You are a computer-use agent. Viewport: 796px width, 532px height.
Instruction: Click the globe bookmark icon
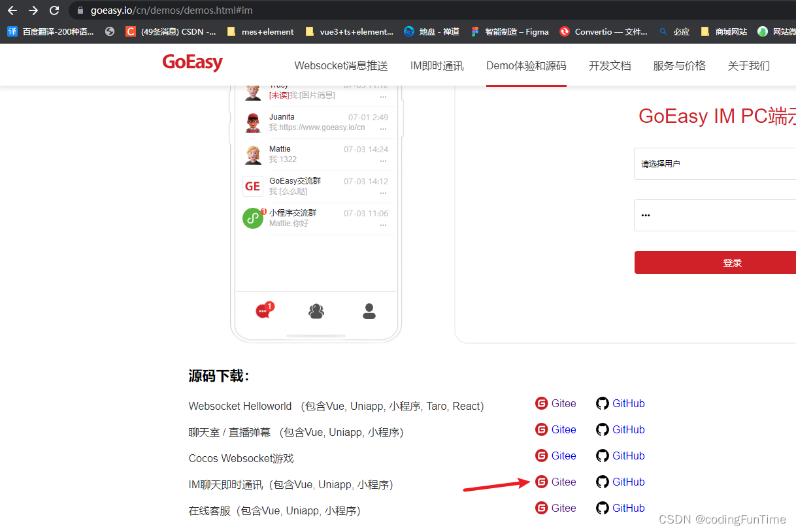click(x=110, y=31)
